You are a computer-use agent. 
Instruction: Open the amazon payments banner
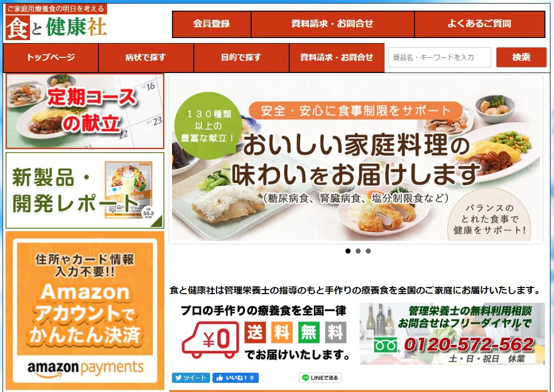pos(85,311)
